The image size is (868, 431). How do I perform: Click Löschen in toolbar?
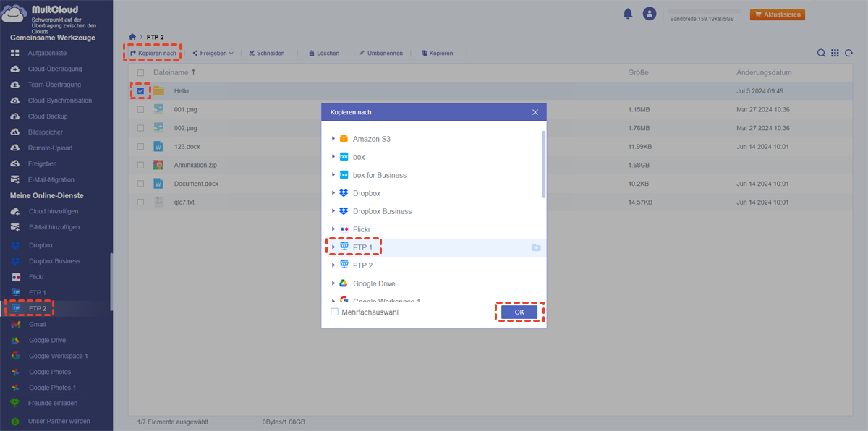(x=323, y=53)
